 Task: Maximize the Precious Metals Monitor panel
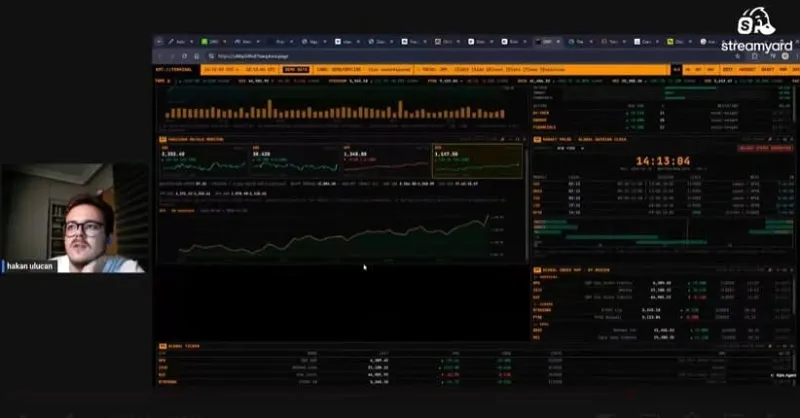click(x=517, y=139)
